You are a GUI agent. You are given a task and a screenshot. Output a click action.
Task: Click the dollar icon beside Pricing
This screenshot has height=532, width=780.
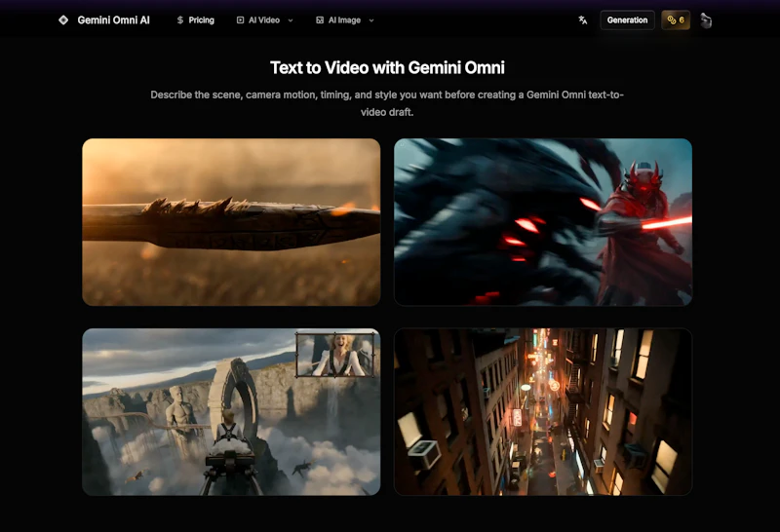180,19
